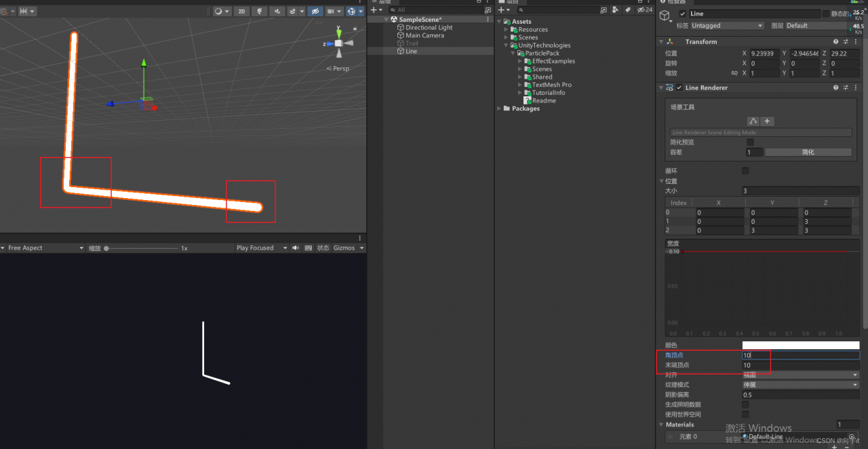Click the white 颜色 color gradient swatch
The height and width of the screenshot is (449, 868).
point(801,345)
